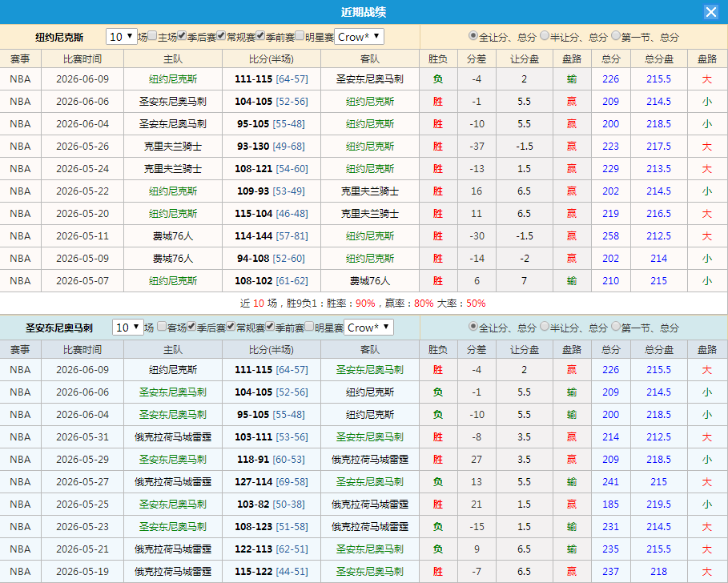Open the 258 total score link
This screenshot has height=583, width=728.
click(610, 235)
